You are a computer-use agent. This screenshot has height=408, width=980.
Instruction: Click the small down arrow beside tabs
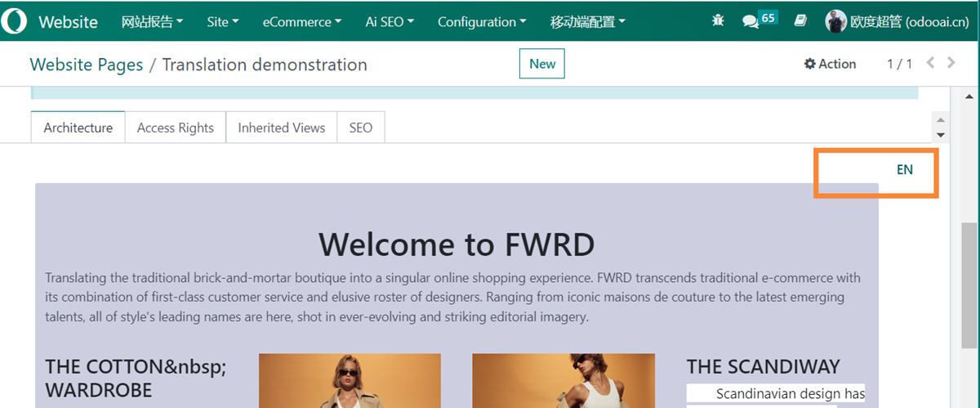[x=940, y=135]
